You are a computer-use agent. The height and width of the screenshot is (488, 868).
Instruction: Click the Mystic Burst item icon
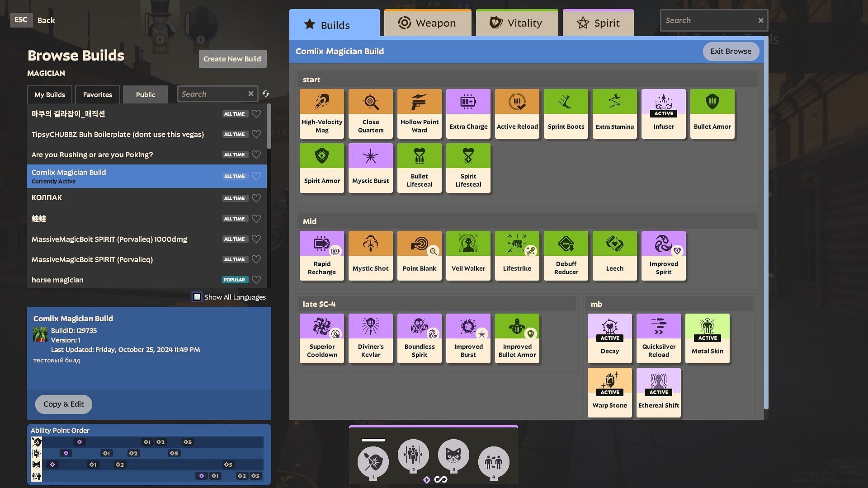tap(370, 156)
